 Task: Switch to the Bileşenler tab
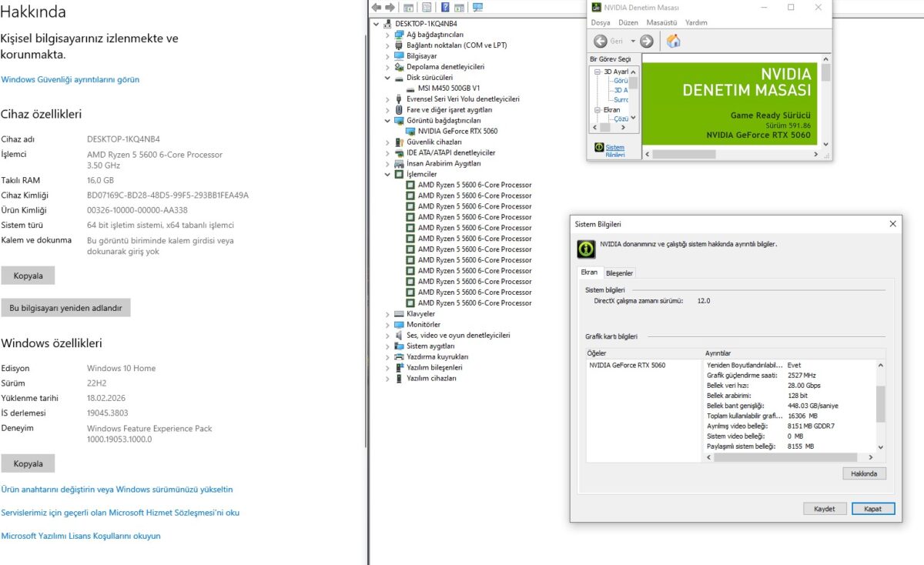coord(619,273)
